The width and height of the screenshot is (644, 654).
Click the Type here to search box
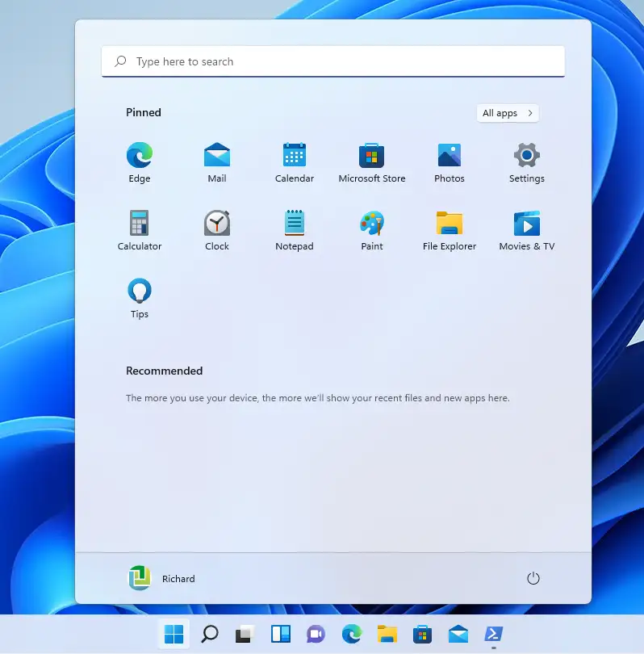point(333,61)
